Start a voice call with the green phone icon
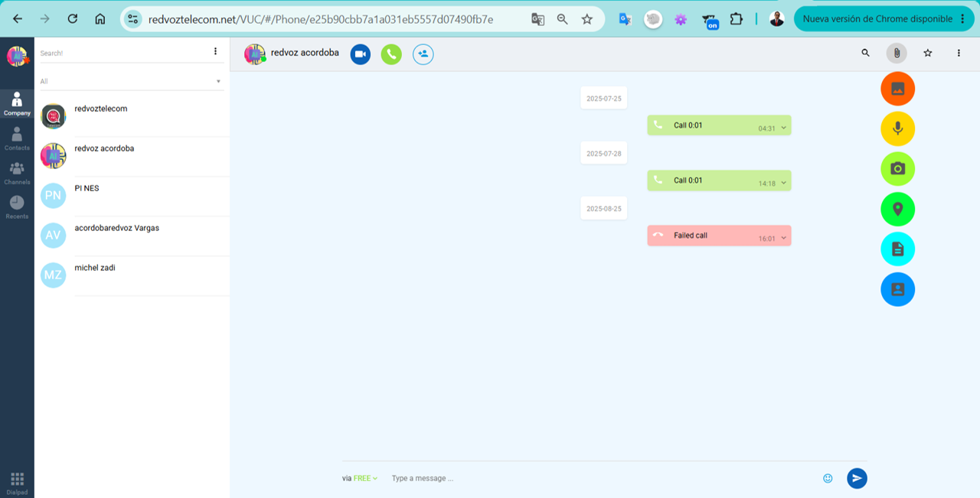980x498 pixels. [391, 54]
